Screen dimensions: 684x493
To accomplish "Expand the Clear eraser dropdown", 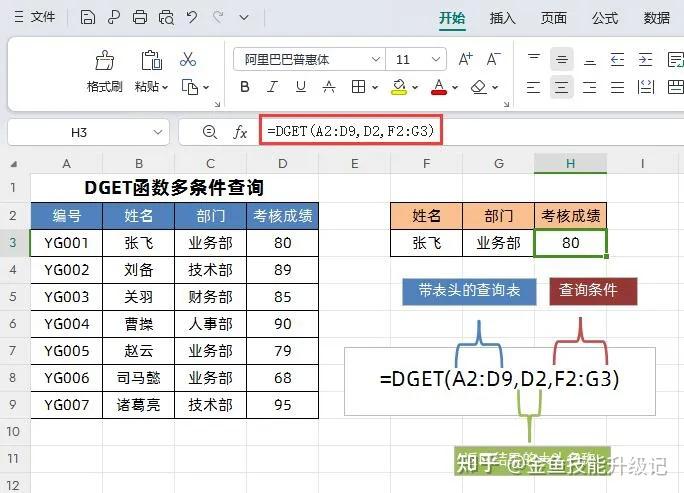I will 495,87.
